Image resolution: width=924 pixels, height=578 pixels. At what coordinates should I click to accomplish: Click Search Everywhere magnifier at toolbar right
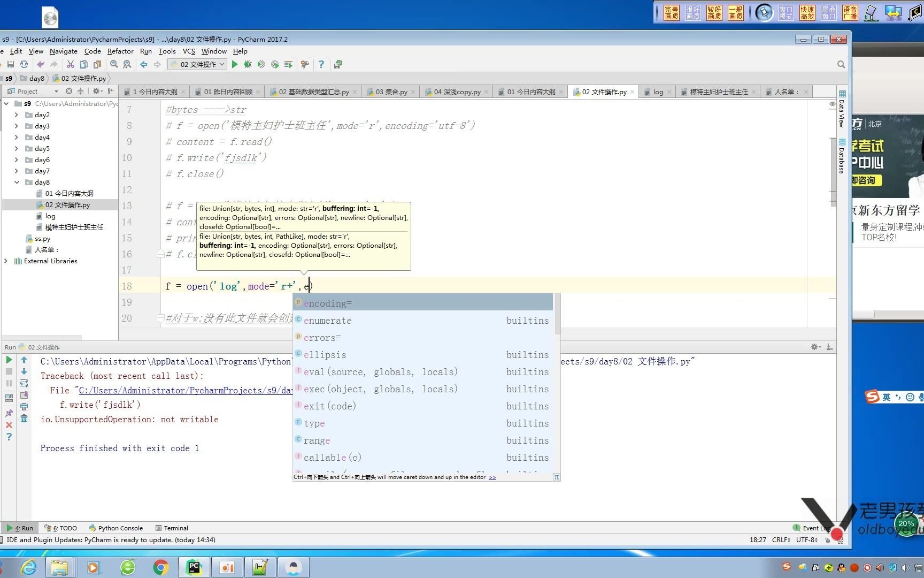pos(841,64)
